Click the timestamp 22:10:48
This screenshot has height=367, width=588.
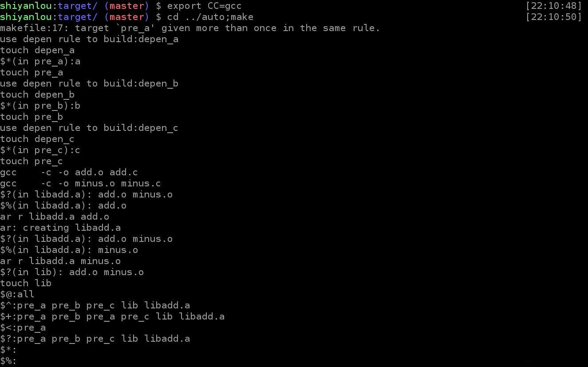coord(553,6)
